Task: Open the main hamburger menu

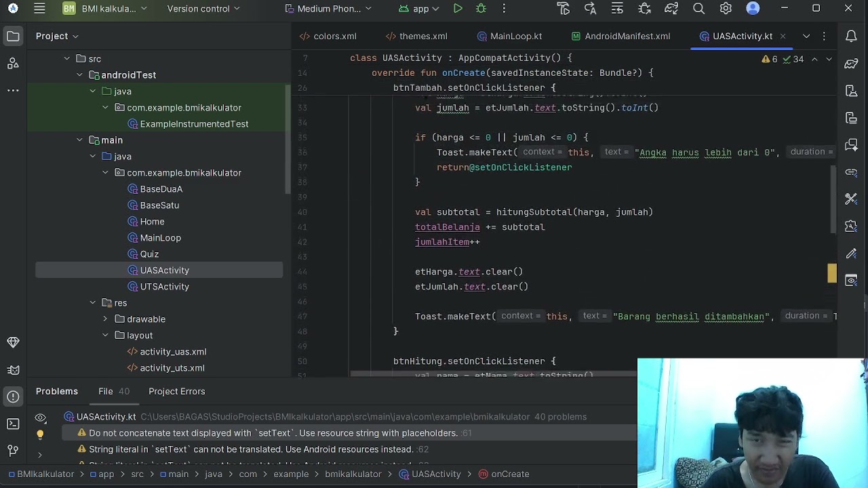Action: tap(39, 9)
